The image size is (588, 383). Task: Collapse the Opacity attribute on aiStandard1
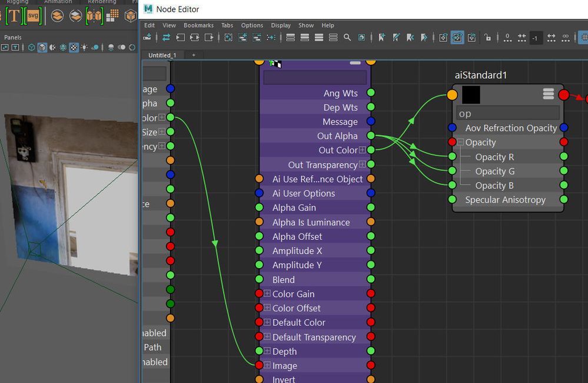[460, 142]
